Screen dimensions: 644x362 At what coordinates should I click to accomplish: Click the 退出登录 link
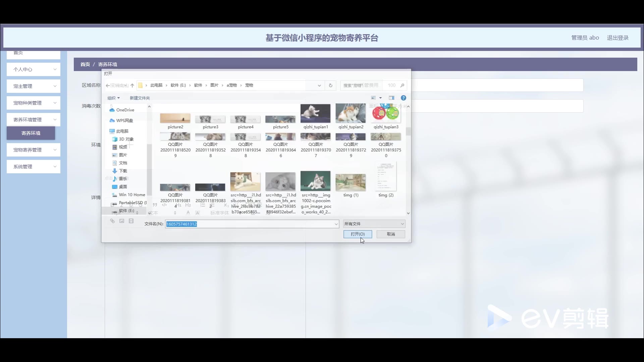point(618,38)
